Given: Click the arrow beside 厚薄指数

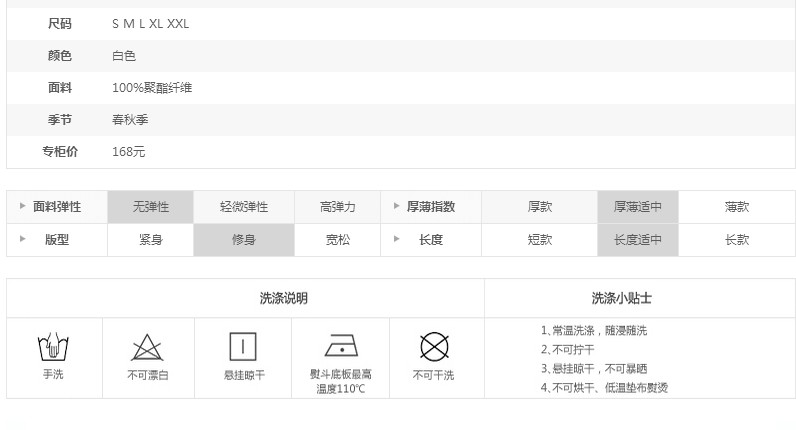Looking at the screenshot, I should click(x=396, y=206).
